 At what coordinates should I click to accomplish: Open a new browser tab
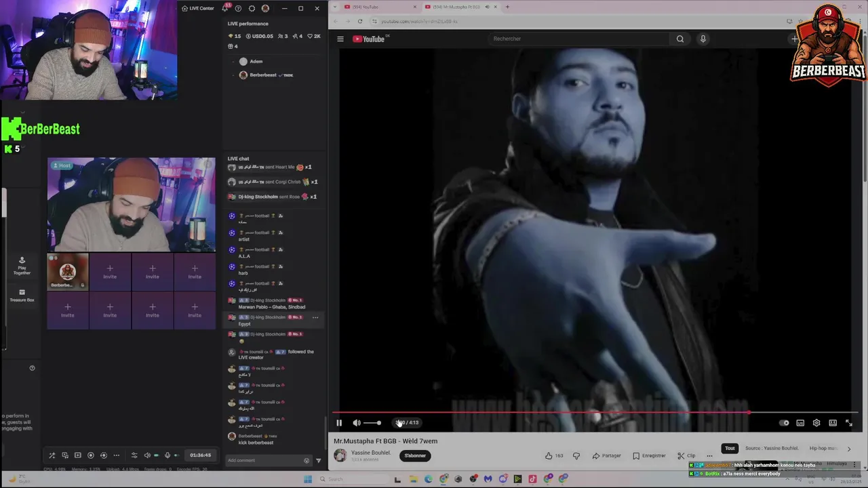[507, 7]
